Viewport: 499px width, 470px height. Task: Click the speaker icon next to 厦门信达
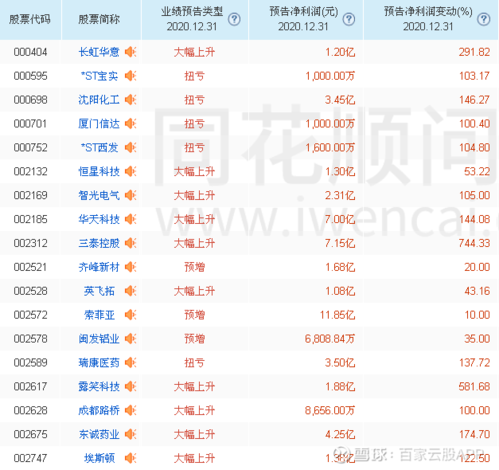(130, 124)
